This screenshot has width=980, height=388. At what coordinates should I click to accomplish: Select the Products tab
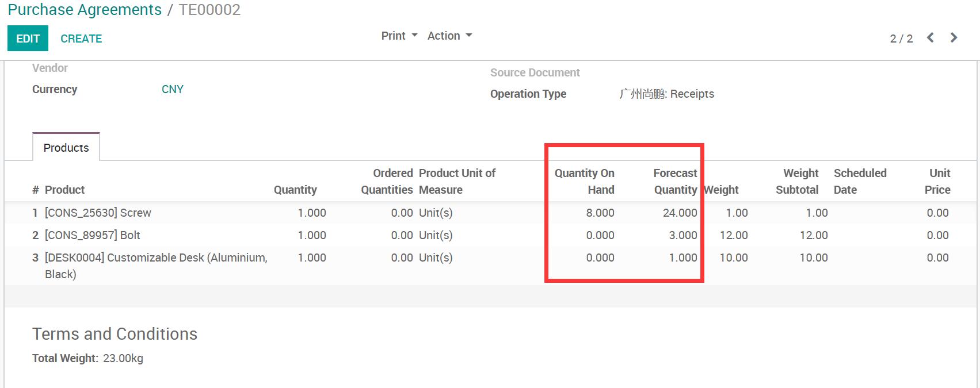(x=66, y=148)
